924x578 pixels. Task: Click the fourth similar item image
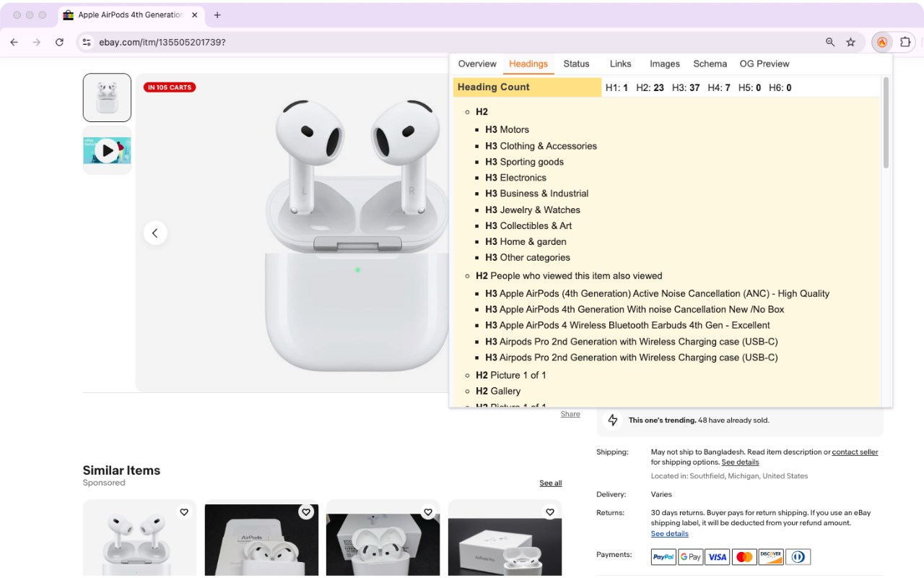505,538
